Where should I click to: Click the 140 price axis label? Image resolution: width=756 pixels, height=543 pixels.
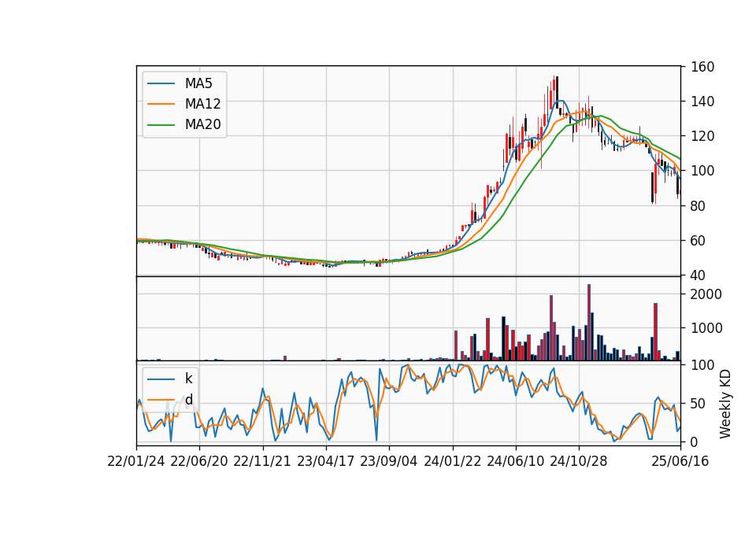click(702, 102)
